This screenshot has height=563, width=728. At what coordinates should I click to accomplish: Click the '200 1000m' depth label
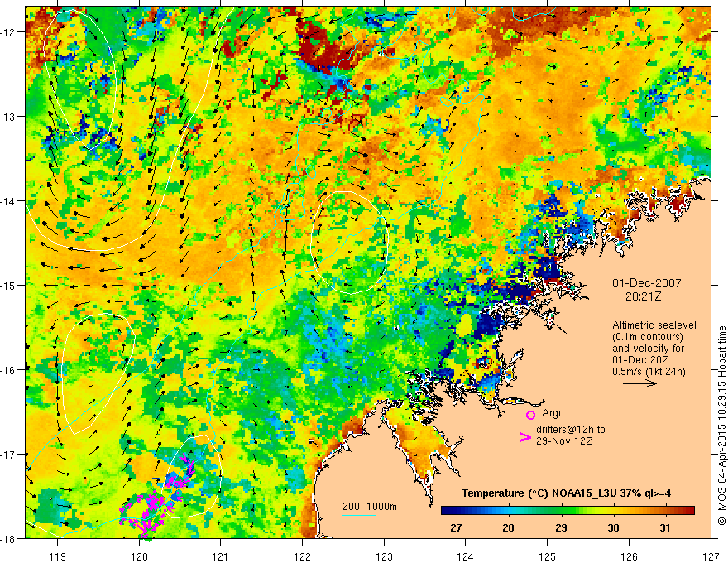coord(370,507)
